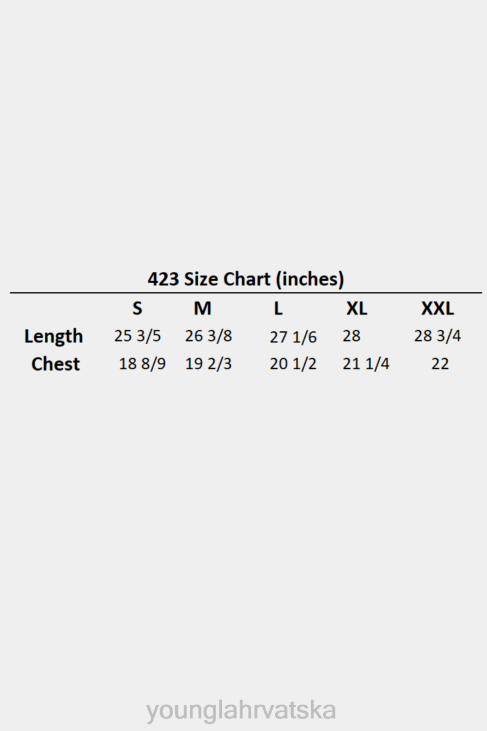This screenshot has height=731, width=487.
Task: Click the Chest value 22 under XXL
Action: coord(440,364)
